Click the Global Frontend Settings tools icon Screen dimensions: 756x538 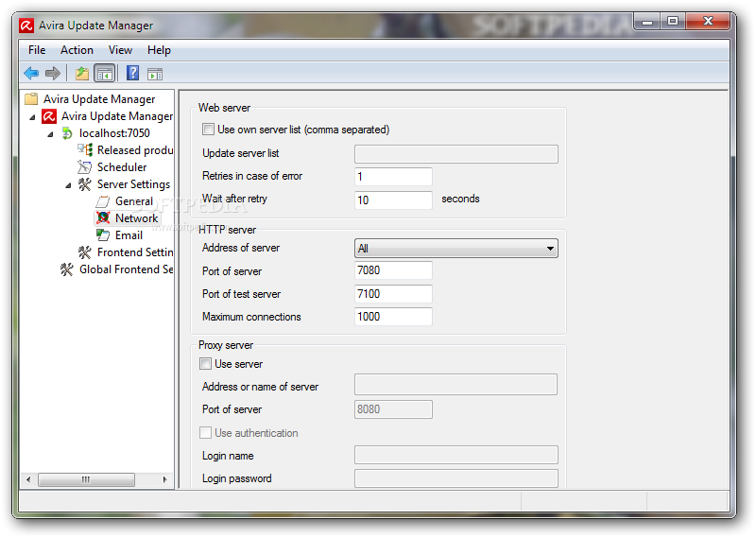(67, 269)
